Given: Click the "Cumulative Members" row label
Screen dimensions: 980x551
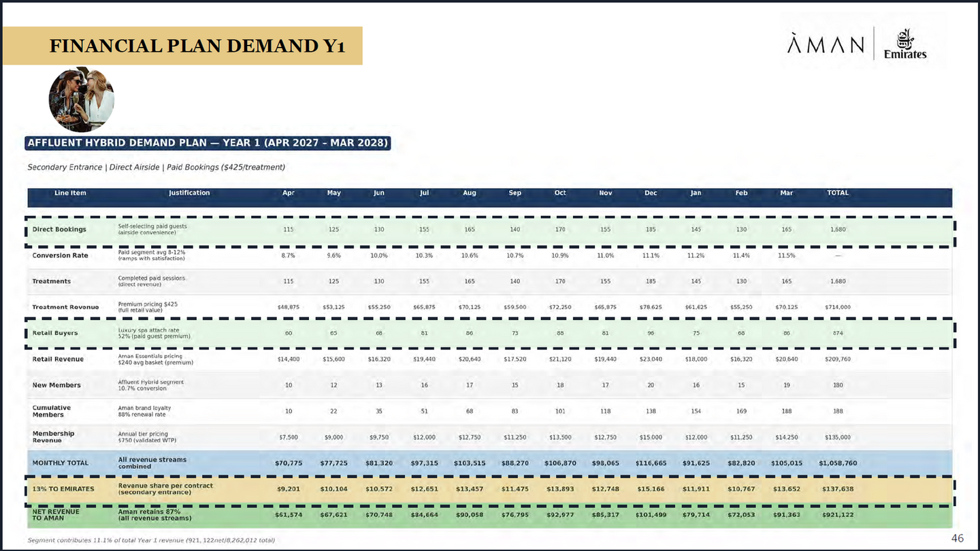Looking at the screenshot, I should click(x=52, y=411).
